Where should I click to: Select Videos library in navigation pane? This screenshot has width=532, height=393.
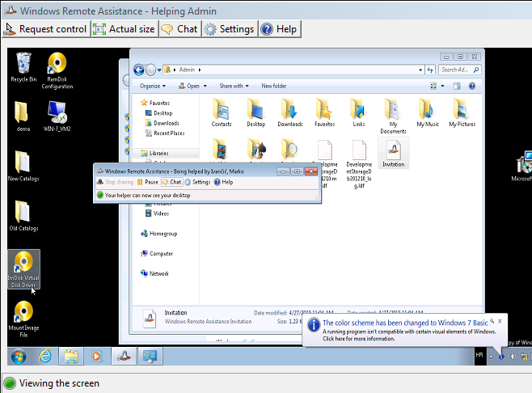pos(157,213)
